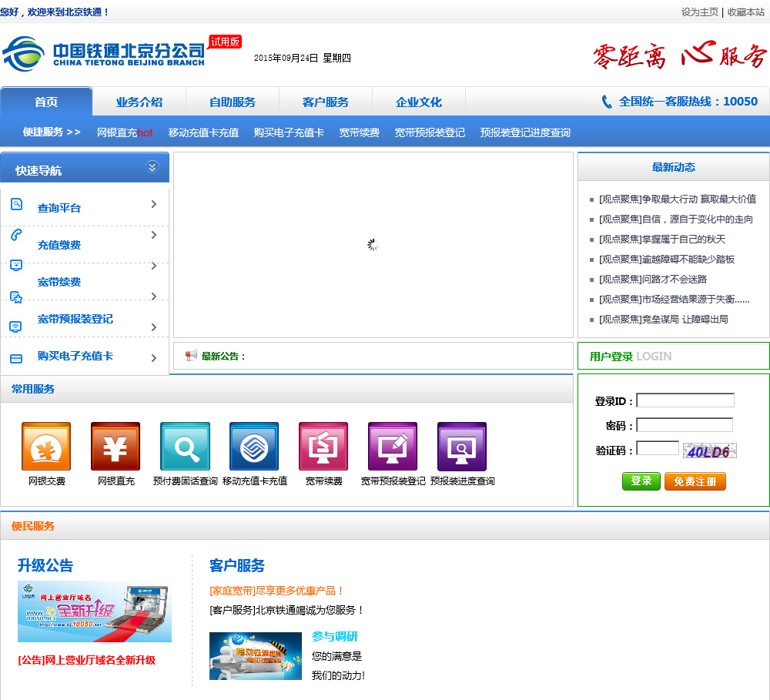770x700 pixels.
Task: Collapse the 快速导航 panel with double-chevron
Action: coord(152,167)
